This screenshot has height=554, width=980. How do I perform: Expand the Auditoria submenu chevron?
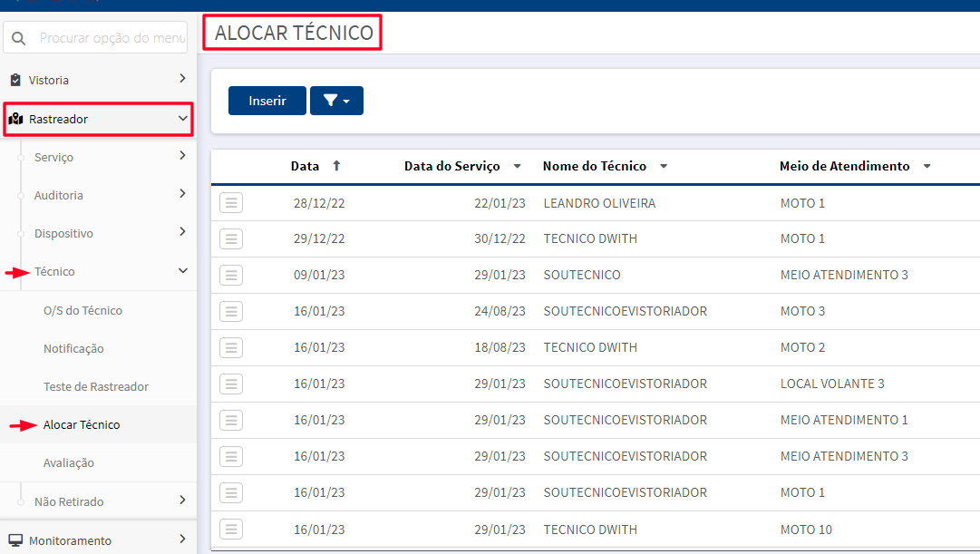[182, 193]
